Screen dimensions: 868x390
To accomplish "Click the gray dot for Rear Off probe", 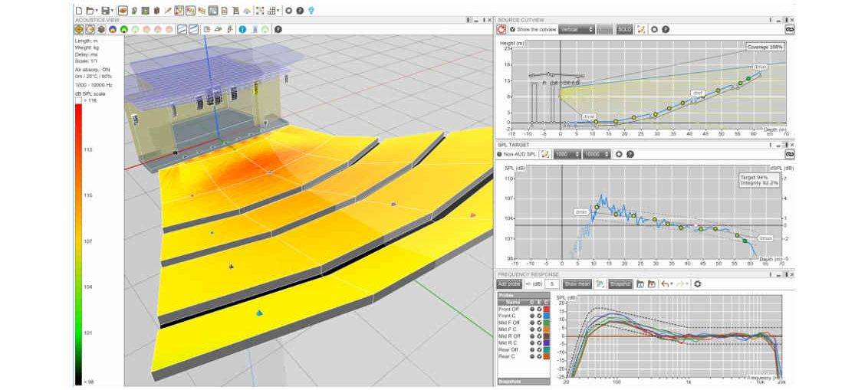I will pos(532,349).
